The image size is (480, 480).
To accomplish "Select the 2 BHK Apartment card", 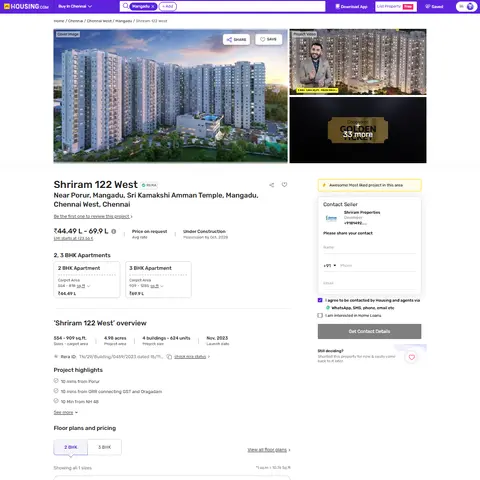I will (x=87, y=279).
